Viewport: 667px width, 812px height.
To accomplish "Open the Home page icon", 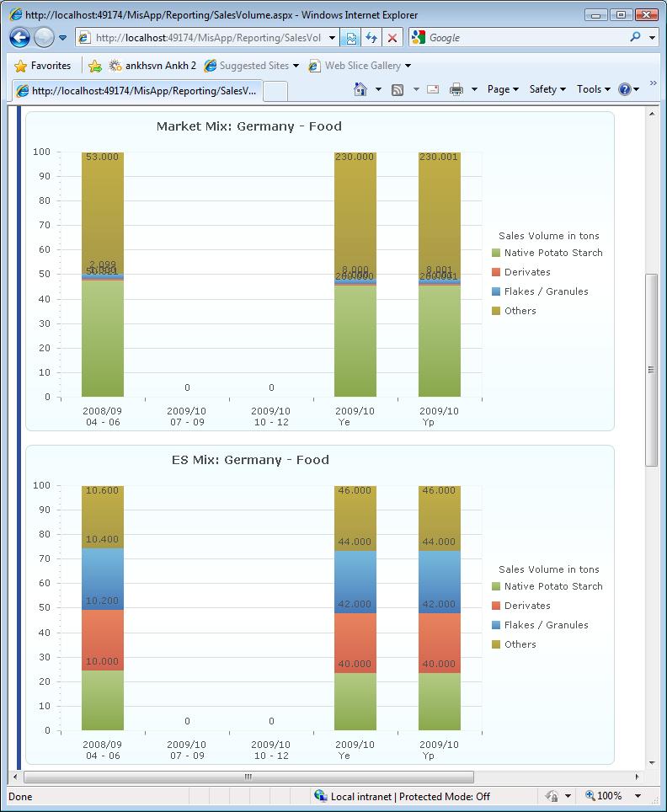I will 360,89.
